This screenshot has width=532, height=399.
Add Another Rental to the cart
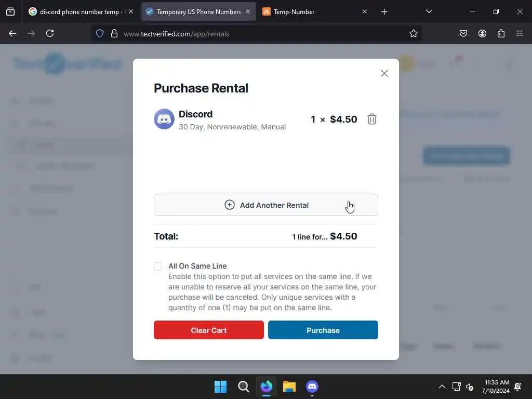265,205
